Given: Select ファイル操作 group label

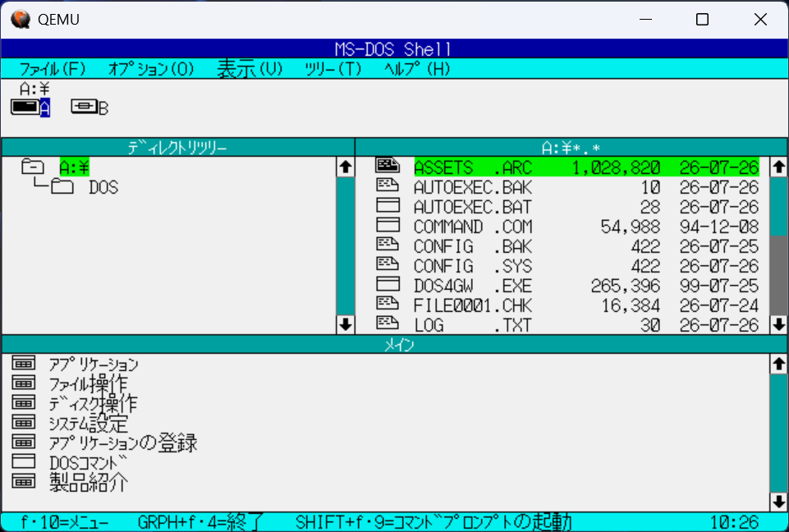Looking at the screenshot, I should coord(89,384).
